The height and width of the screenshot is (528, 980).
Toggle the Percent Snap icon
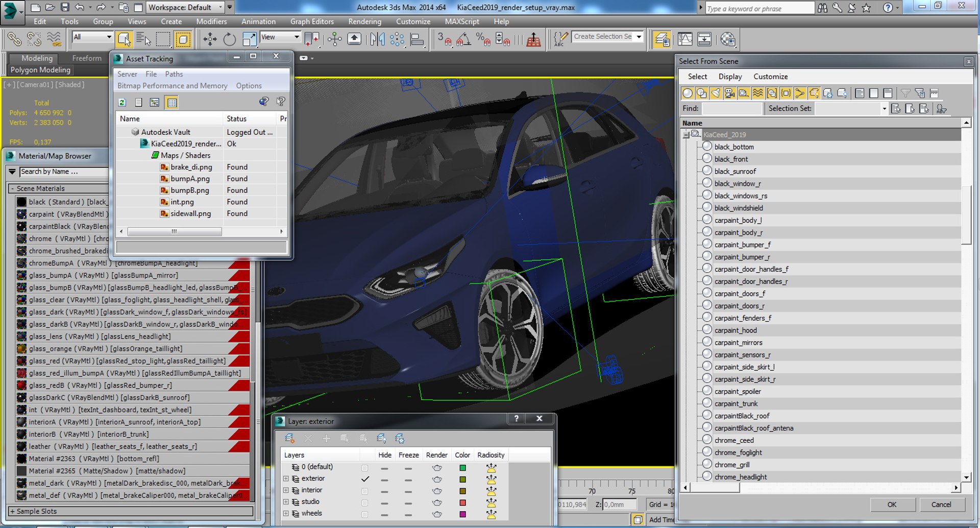coord(483,39)
